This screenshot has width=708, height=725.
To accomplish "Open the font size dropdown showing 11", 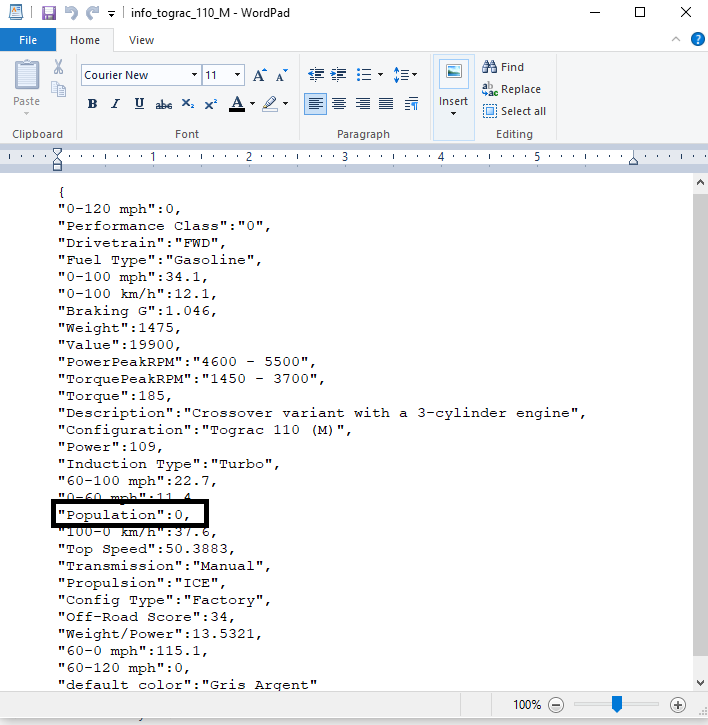I will pos(237,75).
